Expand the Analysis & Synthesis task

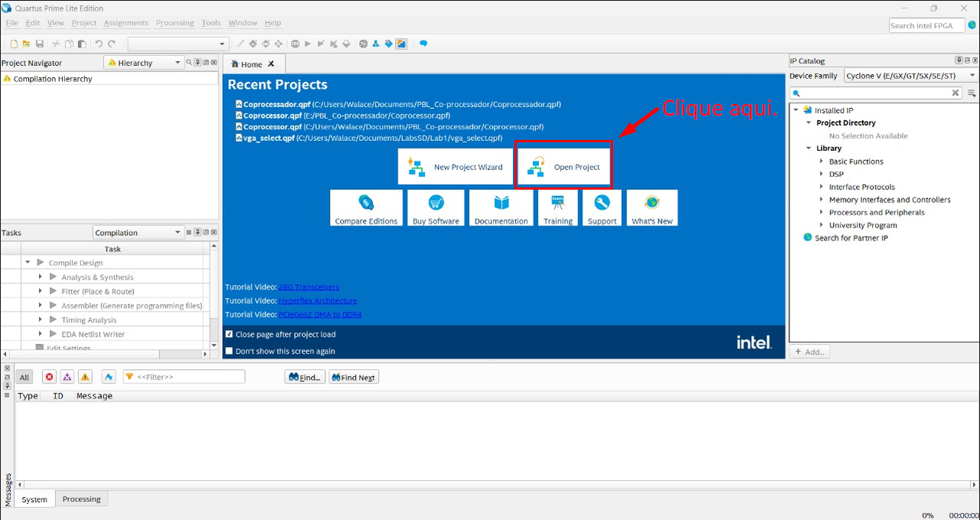tap(41, 277)
